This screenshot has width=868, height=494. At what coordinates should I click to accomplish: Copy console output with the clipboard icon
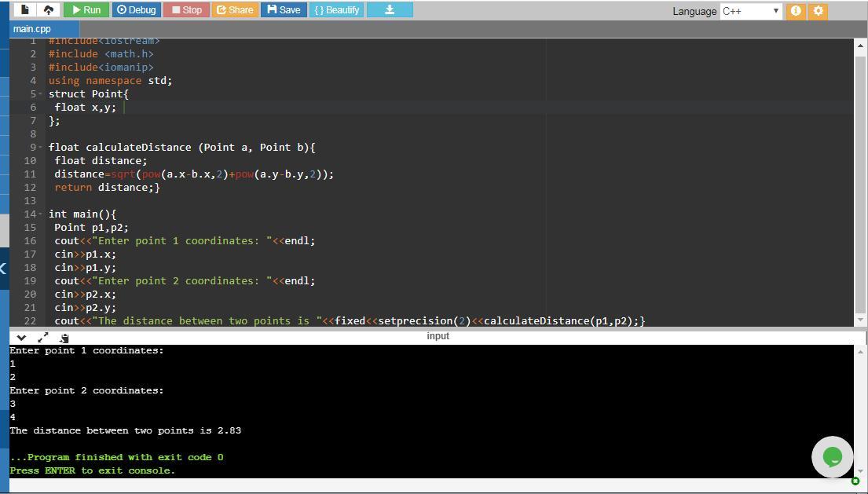point(64,337)
